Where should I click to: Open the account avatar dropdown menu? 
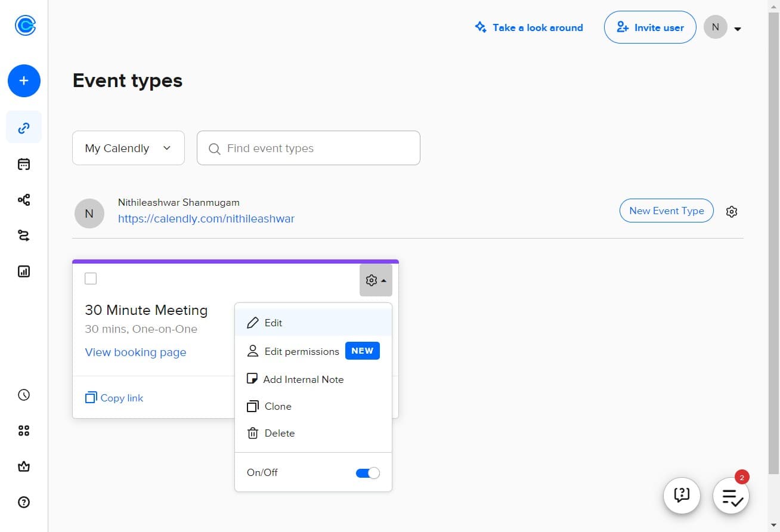pos(722,27)
